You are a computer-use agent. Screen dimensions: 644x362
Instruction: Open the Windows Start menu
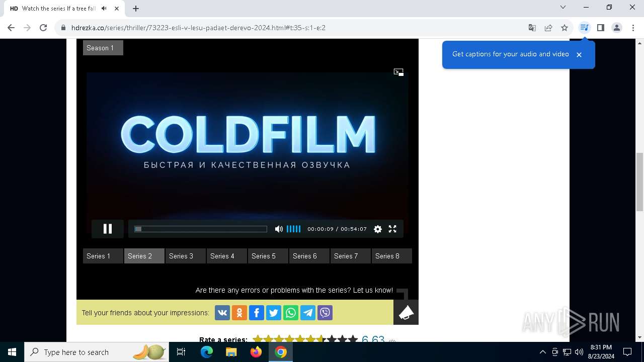[x=12, y=352]
